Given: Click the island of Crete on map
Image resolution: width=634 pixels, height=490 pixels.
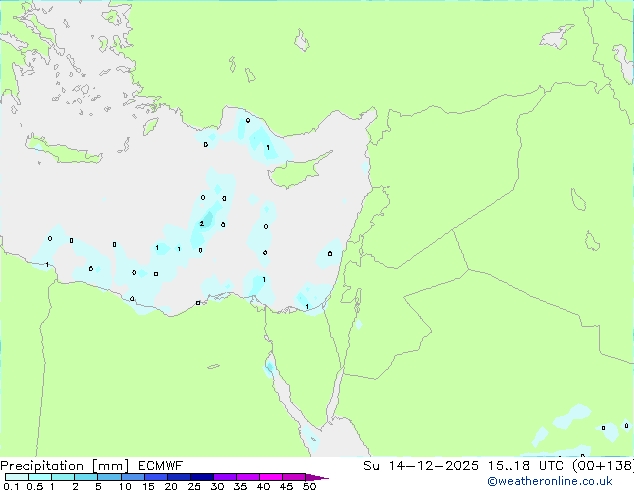Looking at the screenshot, I should tap(63, 150).
